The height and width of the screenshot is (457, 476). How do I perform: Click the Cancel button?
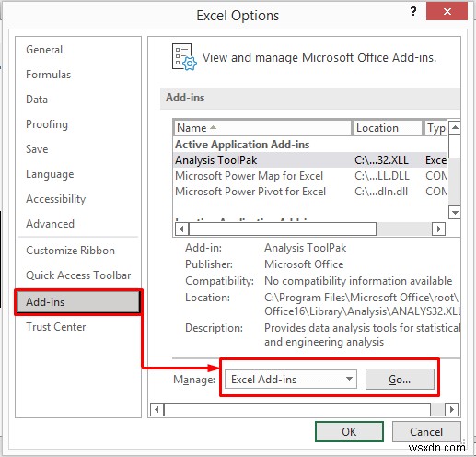click(426, 431)
